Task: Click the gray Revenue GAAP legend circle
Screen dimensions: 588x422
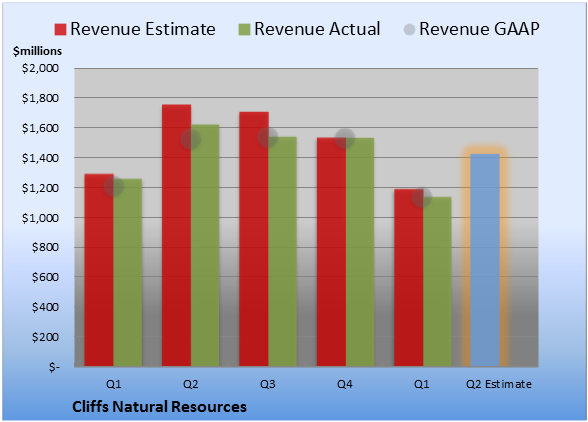Action: click(x=409, y=30)
